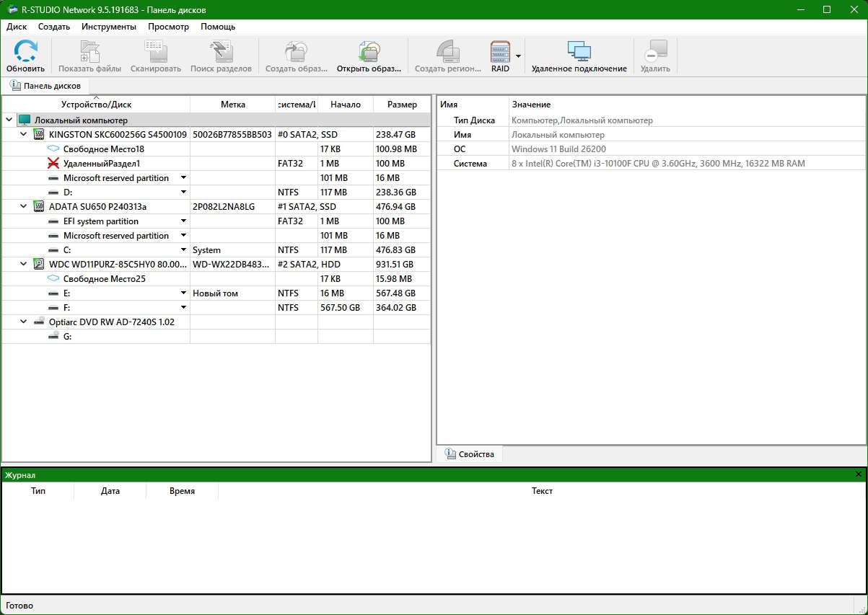Open the RAID dropdown arrow
Screen dimensions: 868x615
coord(518,56)
